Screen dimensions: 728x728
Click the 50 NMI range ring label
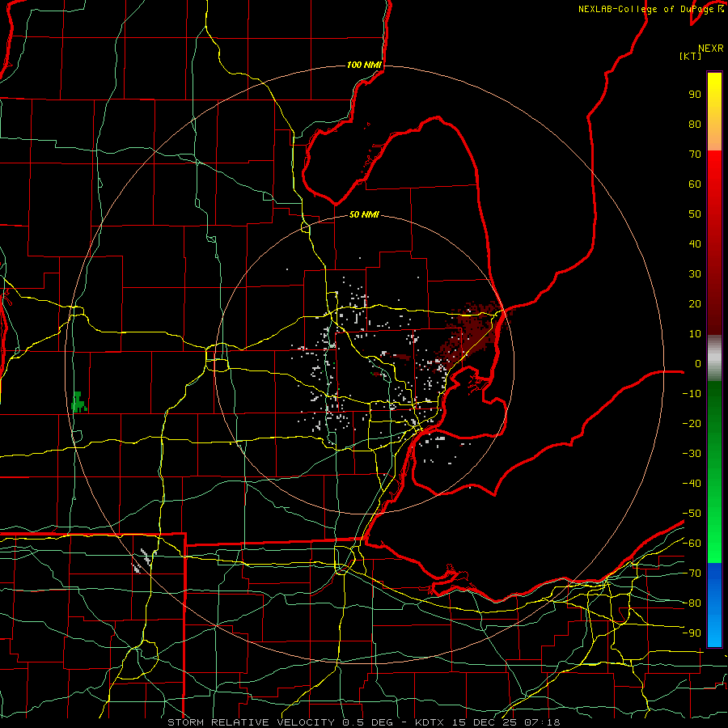(x=364, y=214)
